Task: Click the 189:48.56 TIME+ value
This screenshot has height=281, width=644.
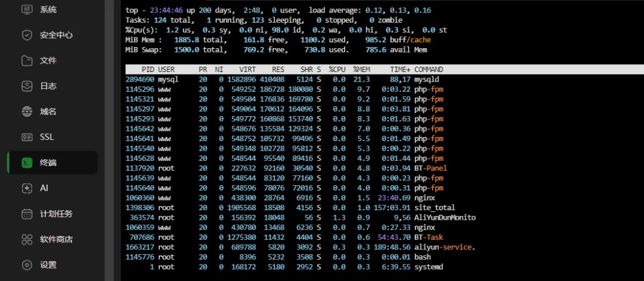Action: (392, 247)
